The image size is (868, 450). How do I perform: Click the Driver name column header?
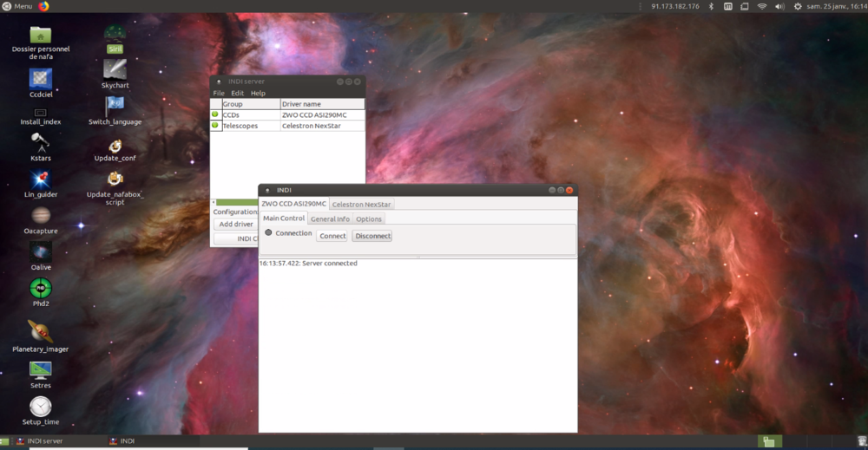coord(322,104)
